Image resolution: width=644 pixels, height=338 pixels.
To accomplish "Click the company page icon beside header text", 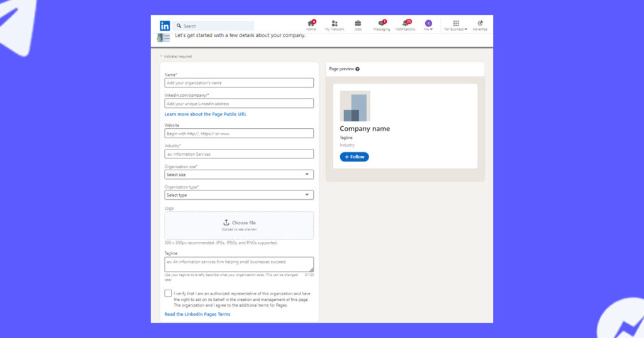I will (164, 38).
